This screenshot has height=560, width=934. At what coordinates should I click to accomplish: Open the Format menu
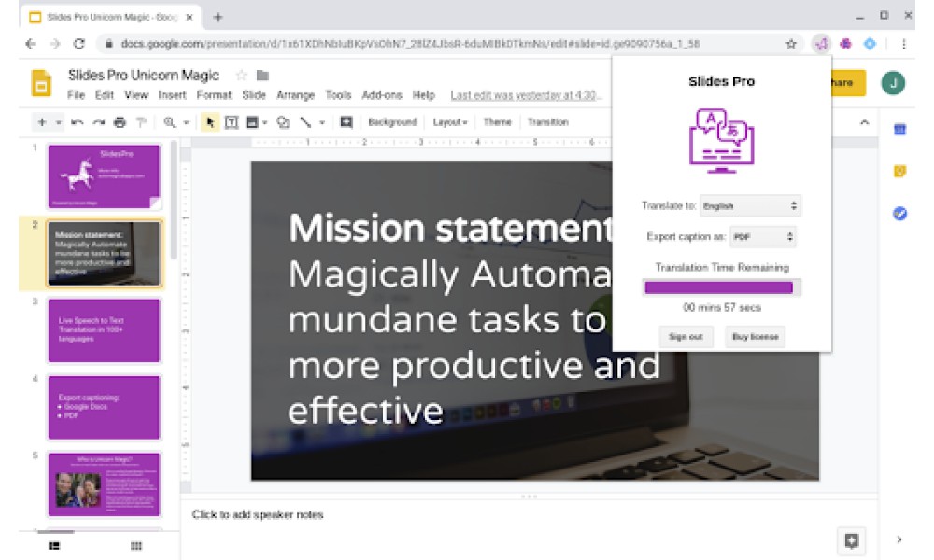(x=214, y=95)
